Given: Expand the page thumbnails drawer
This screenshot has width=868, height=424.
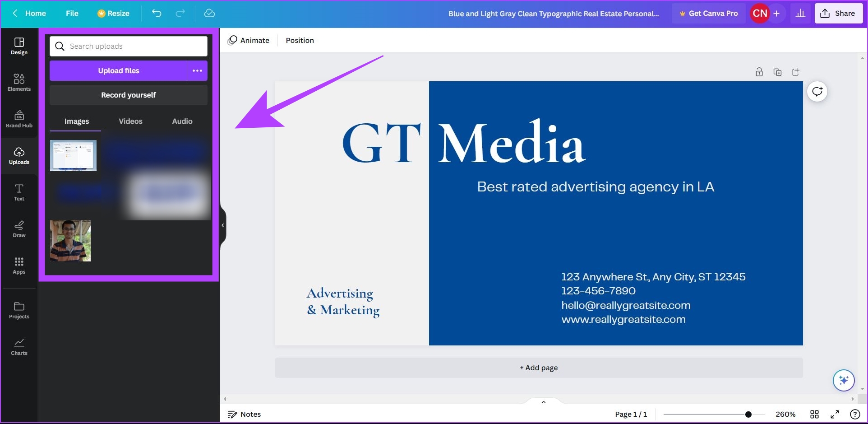Looking at the screenshot, I should [543, 402].
